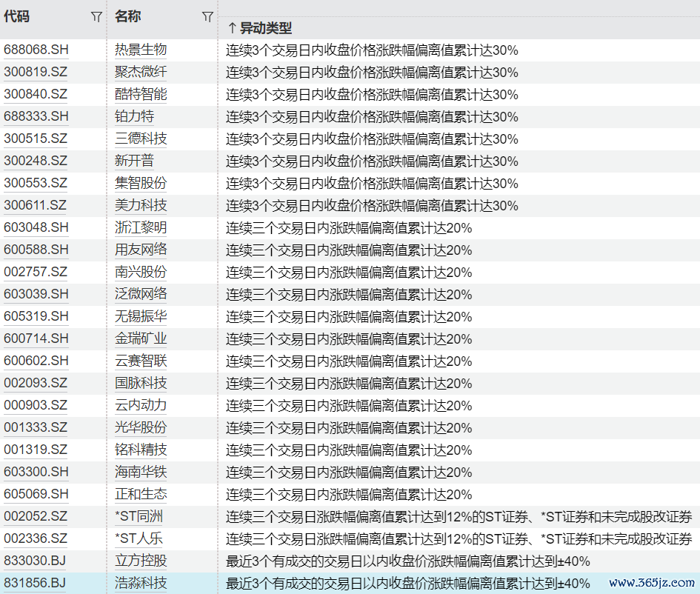Open stock name 金瑞矿业
Screen dimensions: 700x594
tap(141, 338)
